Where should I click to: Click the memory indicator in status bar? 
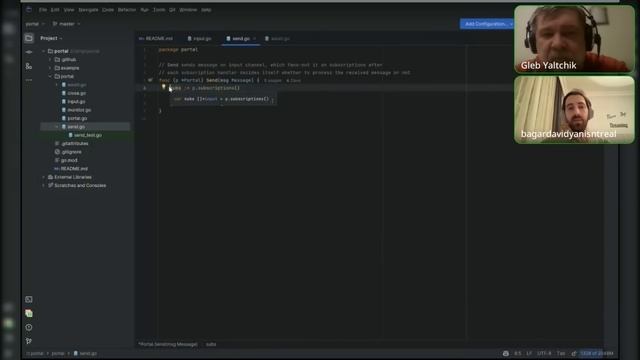[597, 353]
